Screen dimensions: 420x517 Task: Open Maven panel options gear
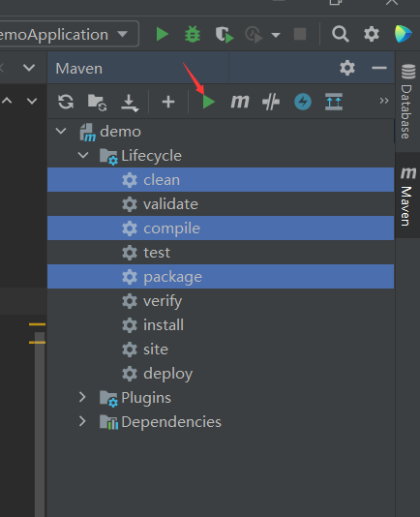(x=347, y=68)
